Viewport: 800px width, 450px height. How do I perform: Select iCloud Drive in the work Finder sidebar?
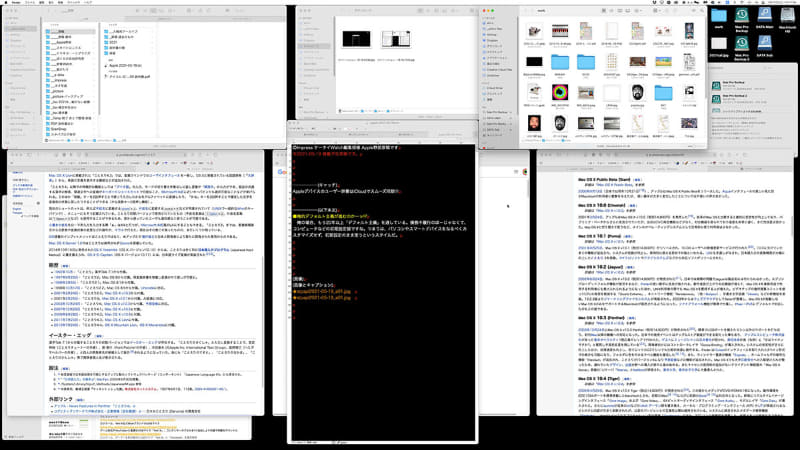[493, 88]
